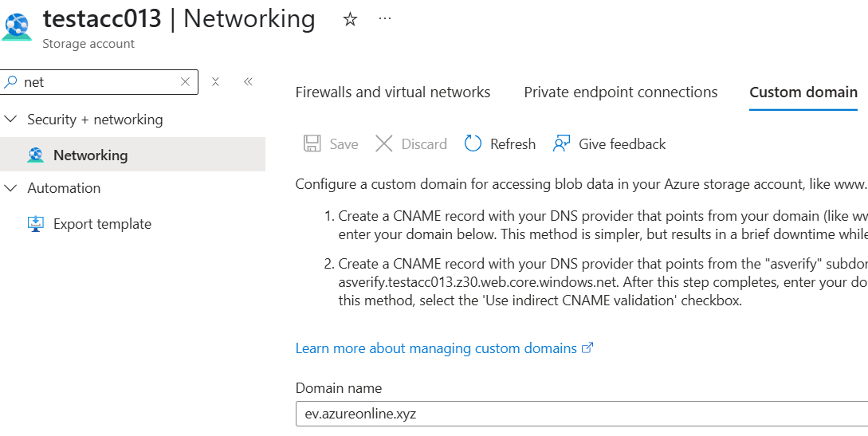Favorite this page with the star icon
Image resolution: width=868 pixels, height=436 pixels.
point(350,19)
